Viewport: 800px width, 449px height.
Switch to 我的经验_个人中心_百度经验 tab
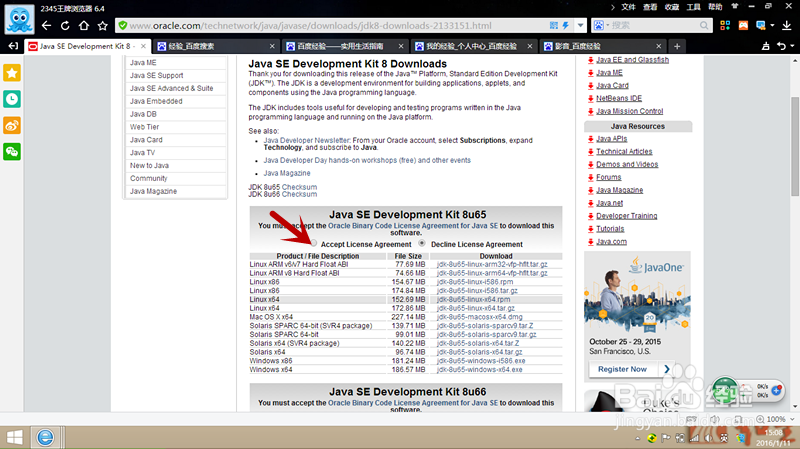(473, 46)
